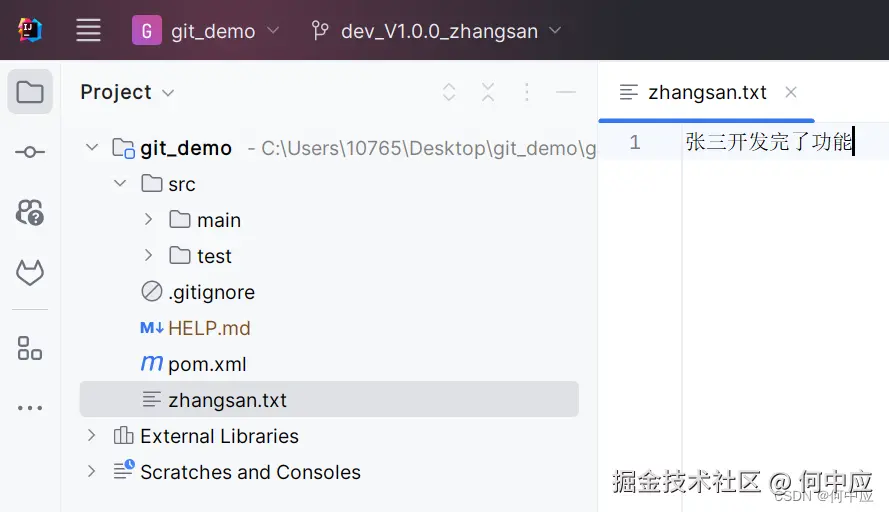Open the dev_V1.0.0_zhangsan branch dropdown
The image size is (889, 512).
coord(437,31)
